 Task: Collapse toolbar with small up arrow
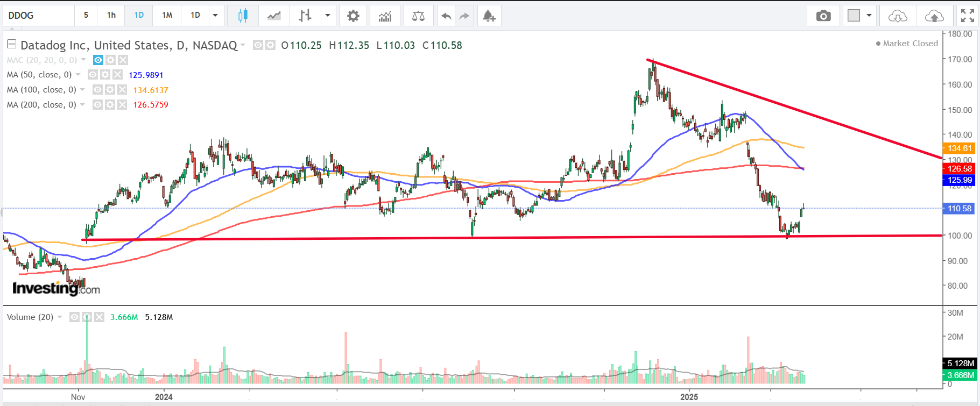[12, 29]
